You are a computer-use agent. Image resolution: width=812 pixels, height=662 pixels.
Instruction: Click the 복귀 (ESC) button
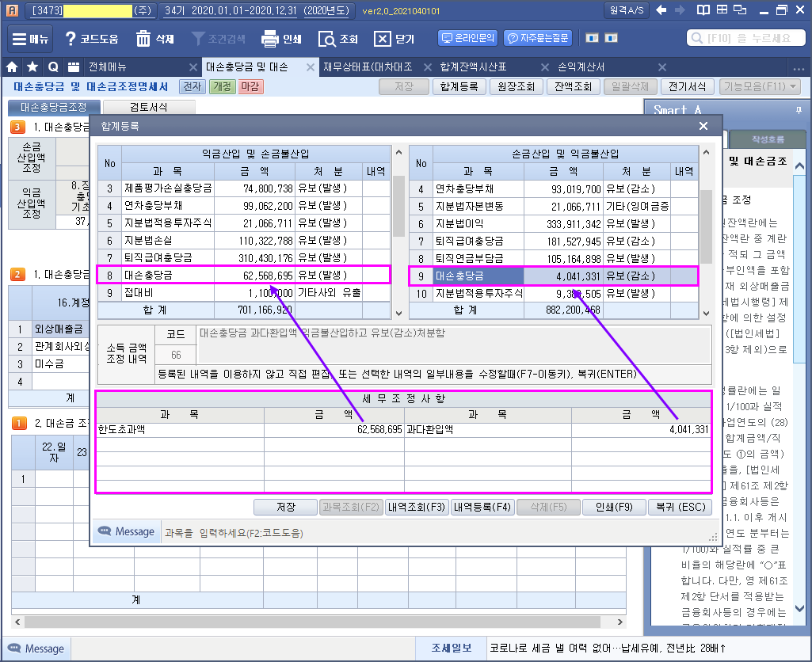pos(680,508)
